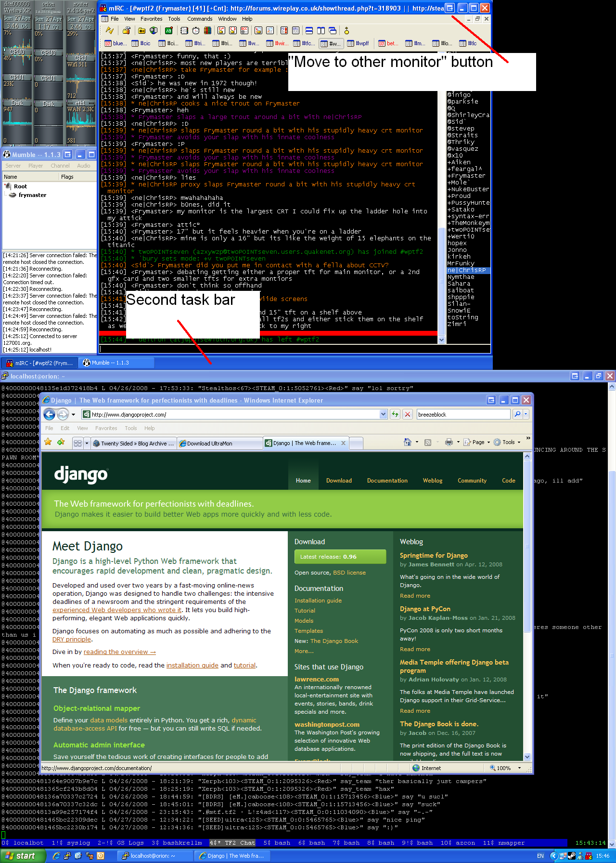
Task: Click the mIRC Colors palette icon
Action: click(207, 31)
